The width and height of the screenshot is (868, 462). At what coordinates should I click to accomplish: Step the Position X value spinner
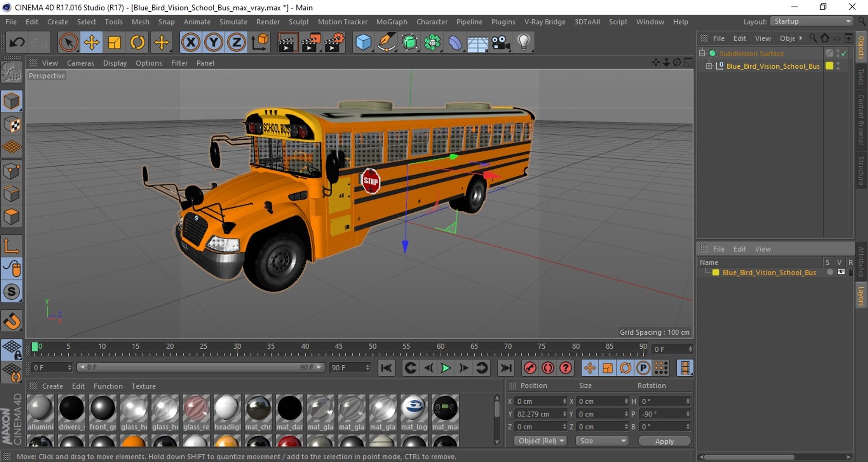(x=564, y=401)
